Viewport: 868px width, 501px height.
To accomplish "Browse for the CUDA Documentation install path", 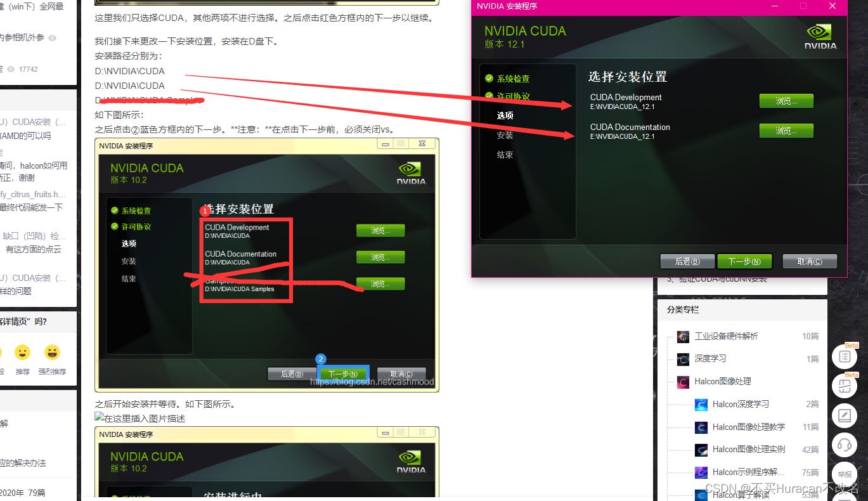I will pos(786,131).
